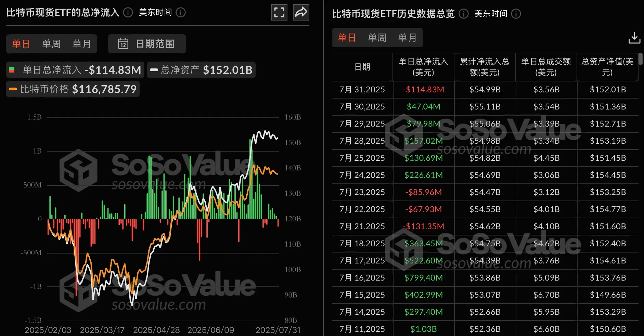The height and width of the screenshot is (336, 644).
Task: Click the share arrow icon
Action: [x=301, y=13]
